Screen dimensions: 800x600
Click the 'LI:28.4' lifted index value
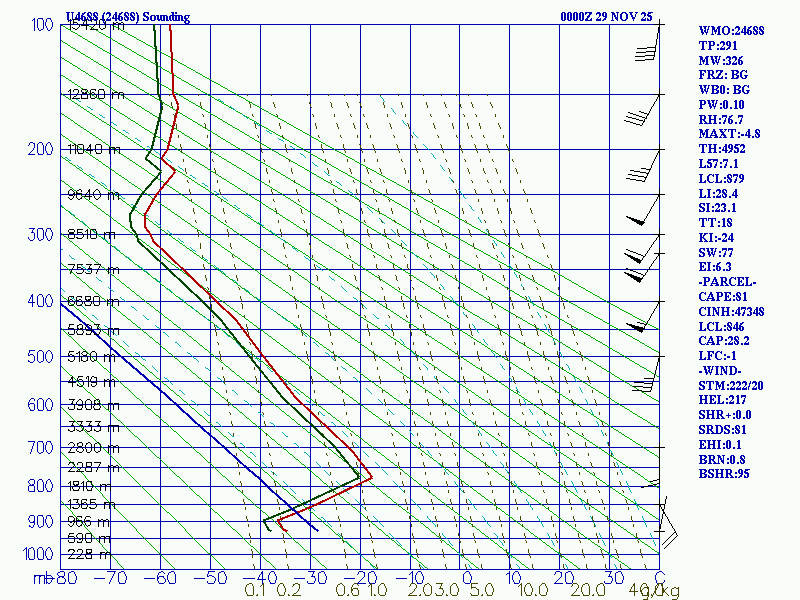coord(718,194)
